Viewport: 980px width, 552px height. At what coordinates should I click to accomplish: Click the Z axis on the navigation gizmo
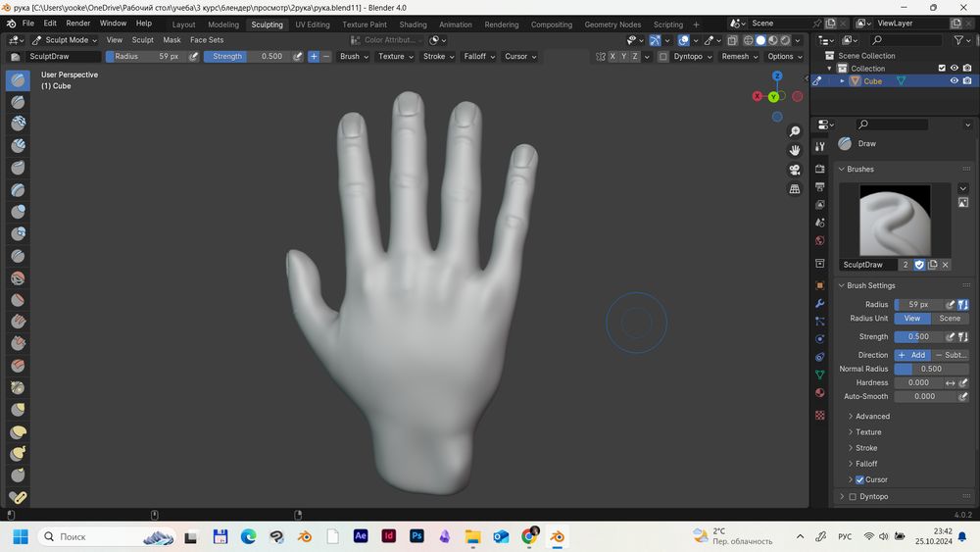pos(777,76)
